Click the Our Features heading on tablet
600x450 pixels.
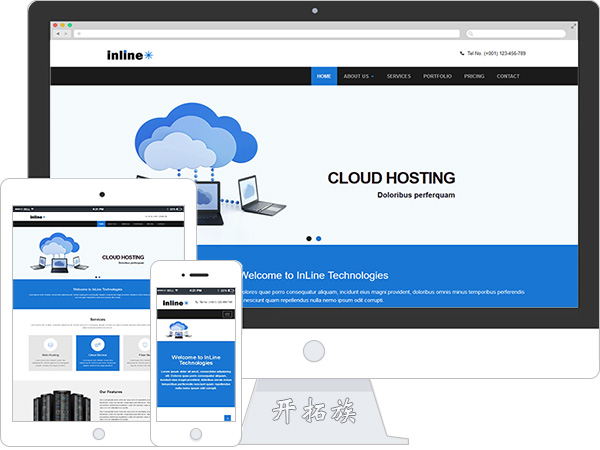click(x=111, y=392)
